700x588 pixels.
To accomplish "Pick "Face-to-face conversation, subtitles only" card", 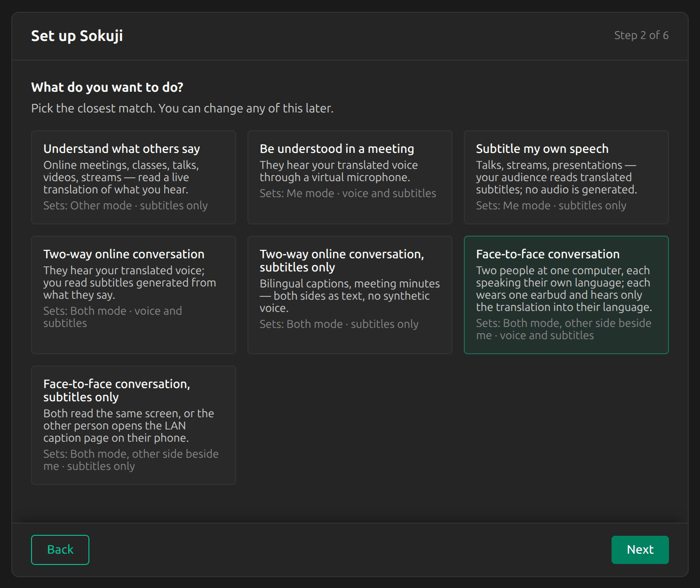I will click(x=134, y=425).
